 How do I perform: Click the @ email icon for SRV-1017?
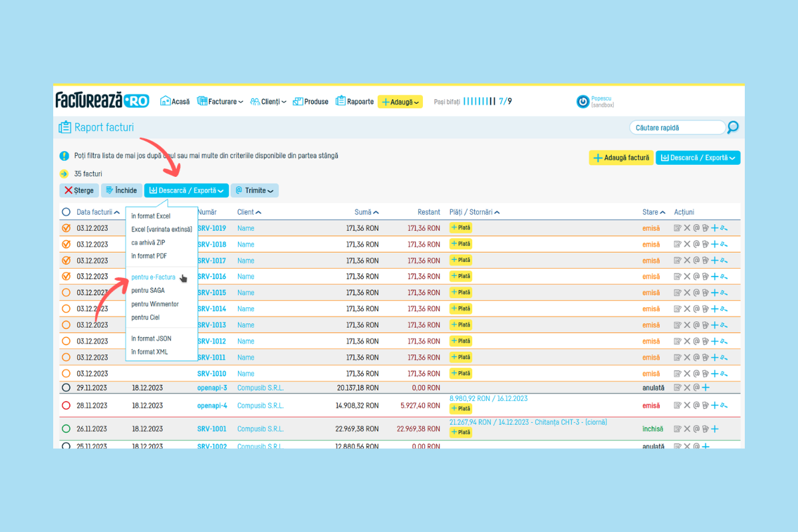(x=696, y=260)
